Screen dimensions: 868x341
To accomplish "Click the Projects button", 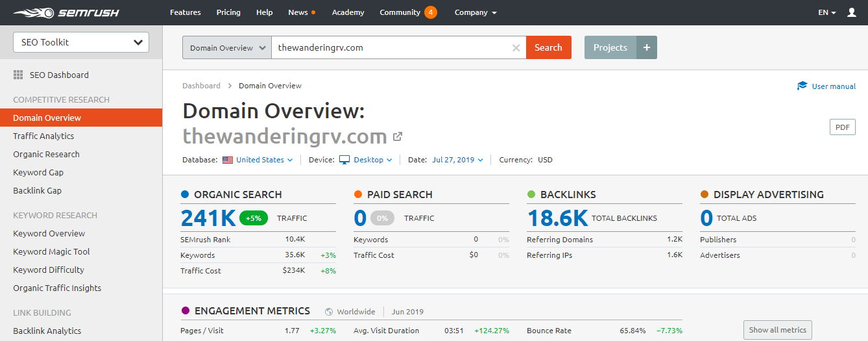I will 610,47.
